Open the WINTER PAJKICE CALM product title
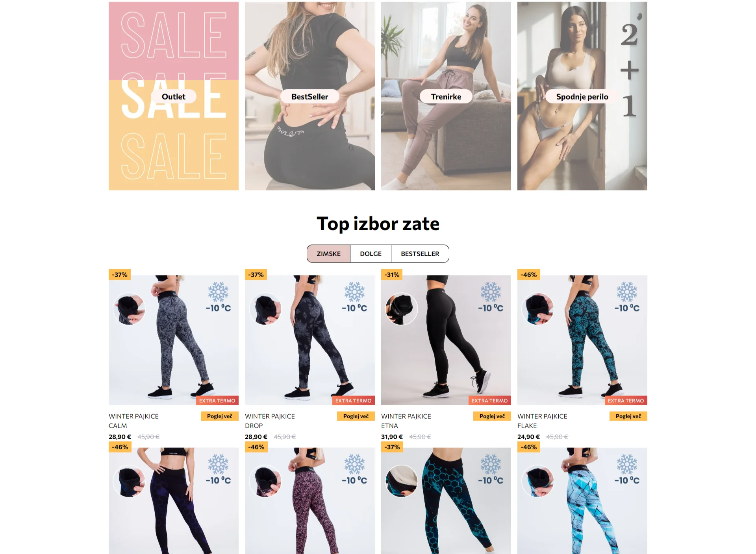The height and width of the screenshot is (554, 756). [x=133, y=421]
